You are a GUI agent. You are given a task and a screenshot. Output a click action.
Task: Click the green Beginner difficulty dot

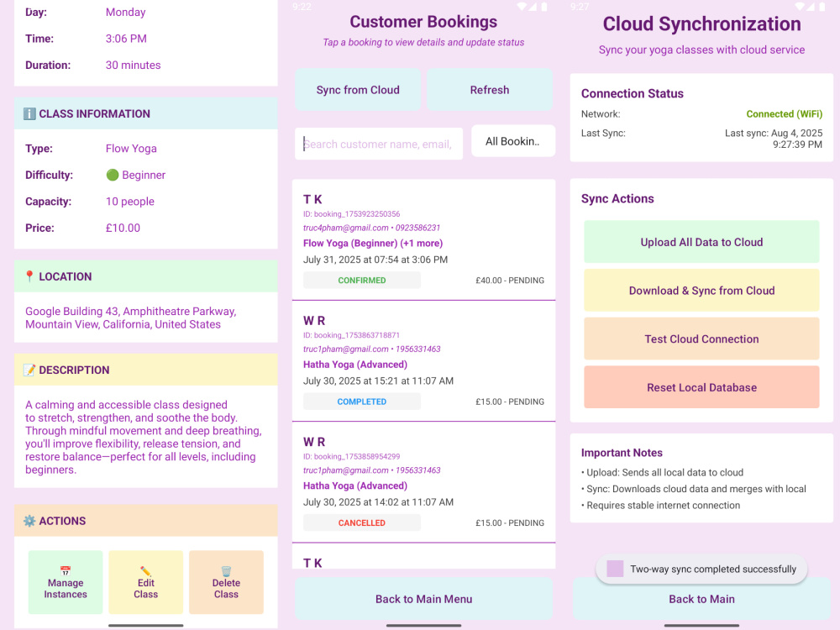pos(112,176)
